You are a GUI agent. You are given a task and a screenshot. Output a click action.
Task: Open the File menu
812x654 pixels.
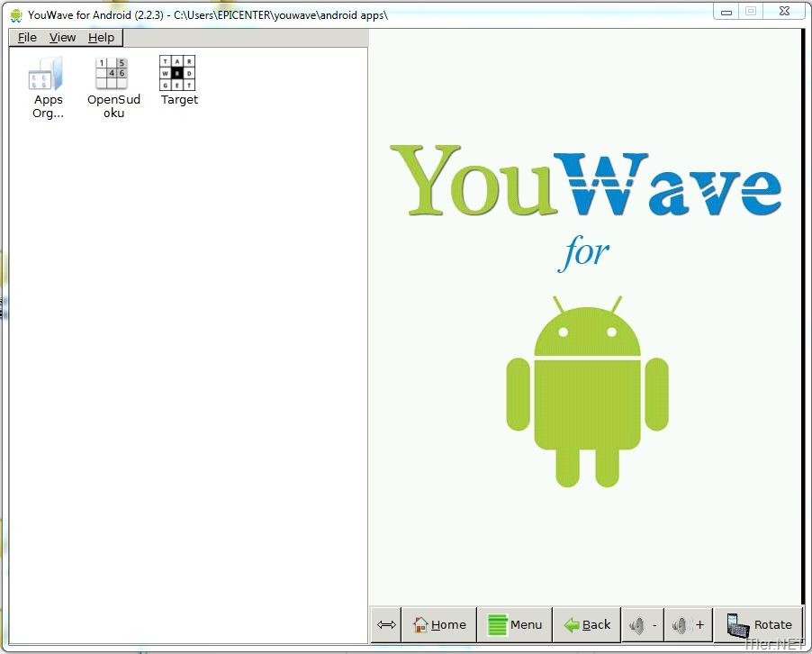click(x=27, y=37)
